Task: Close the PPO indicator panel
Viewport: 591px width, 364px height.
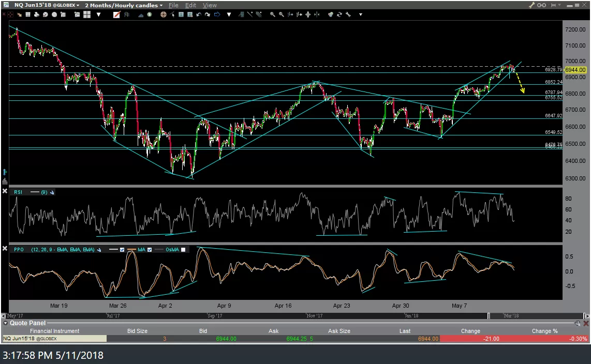Action: [5, 248]
